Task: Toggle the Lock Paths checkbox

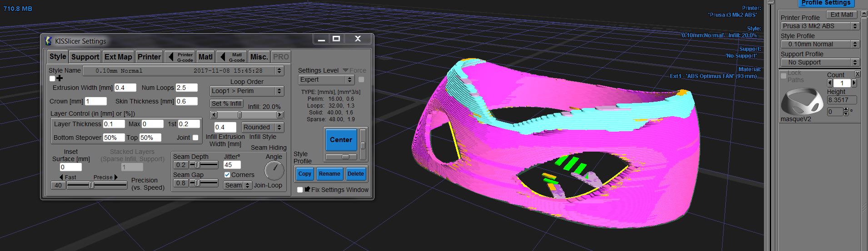Action: [783, 76]
